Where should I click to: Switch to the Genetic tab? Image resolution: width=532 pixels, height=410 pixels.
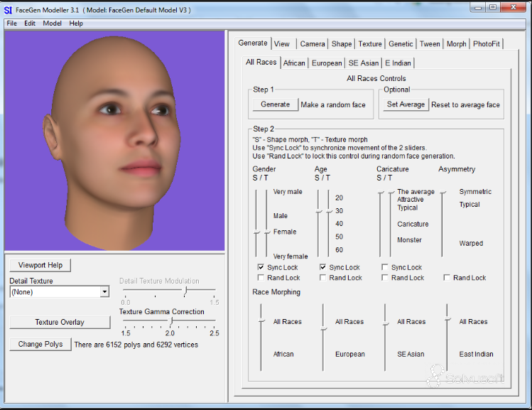tap(401, 44)
